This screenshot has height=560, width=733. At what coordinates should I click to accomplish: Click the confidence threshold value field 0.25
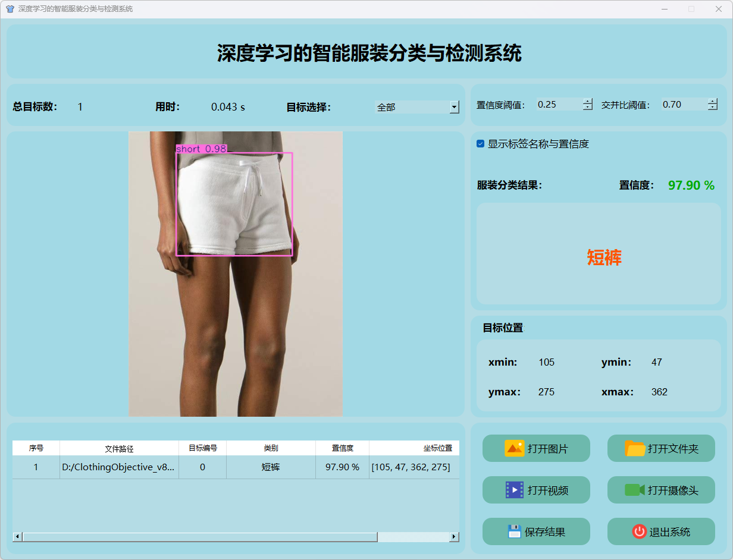pos(558,105)
